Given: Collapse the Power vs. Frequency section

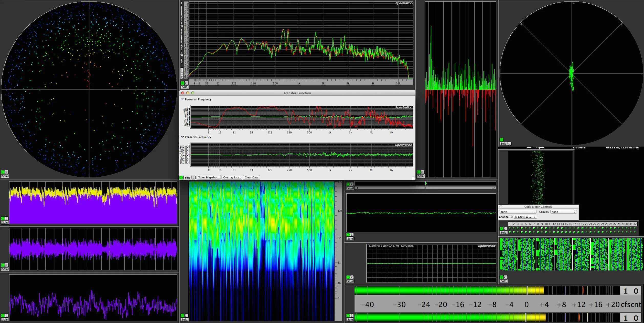Looking at the screenshot, I should coord(183,99).
